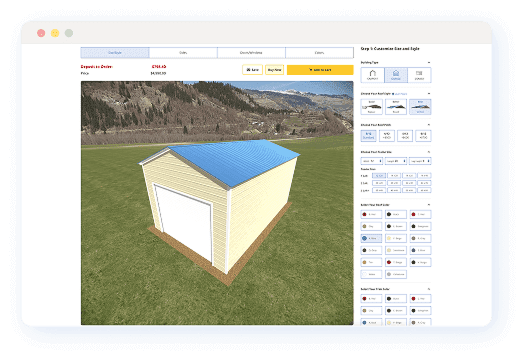Select the Carport building type icon
525x360 pixels.
coord(372,75)
